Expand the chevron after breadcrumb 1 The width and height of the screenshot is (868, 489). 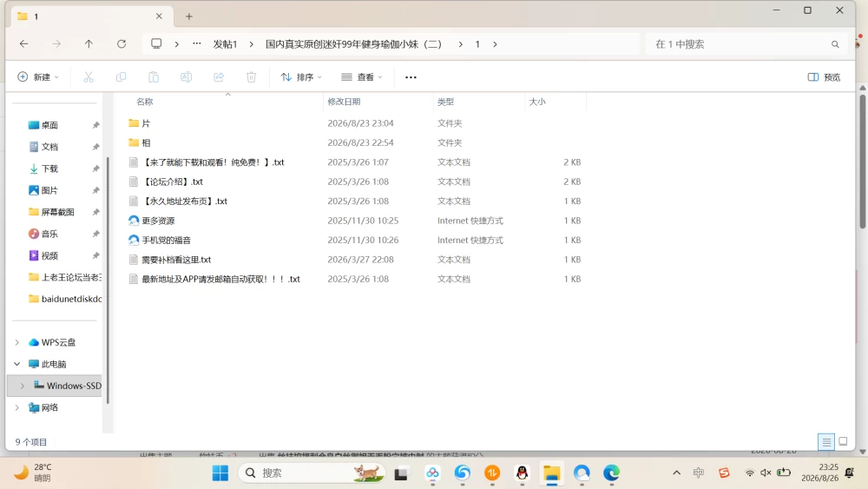tap(495, 44)
